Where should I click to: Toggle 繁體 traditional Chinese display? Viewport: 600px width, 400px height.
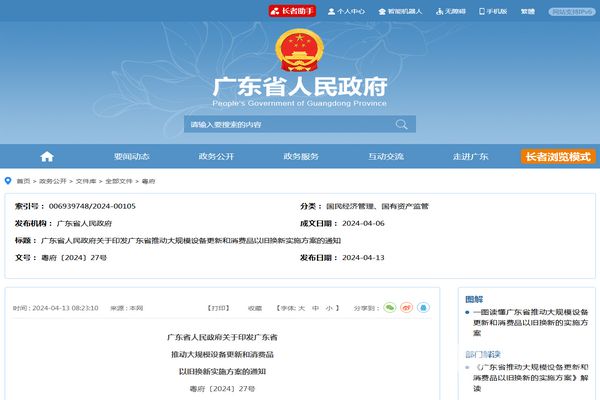[x=527, y=11]
